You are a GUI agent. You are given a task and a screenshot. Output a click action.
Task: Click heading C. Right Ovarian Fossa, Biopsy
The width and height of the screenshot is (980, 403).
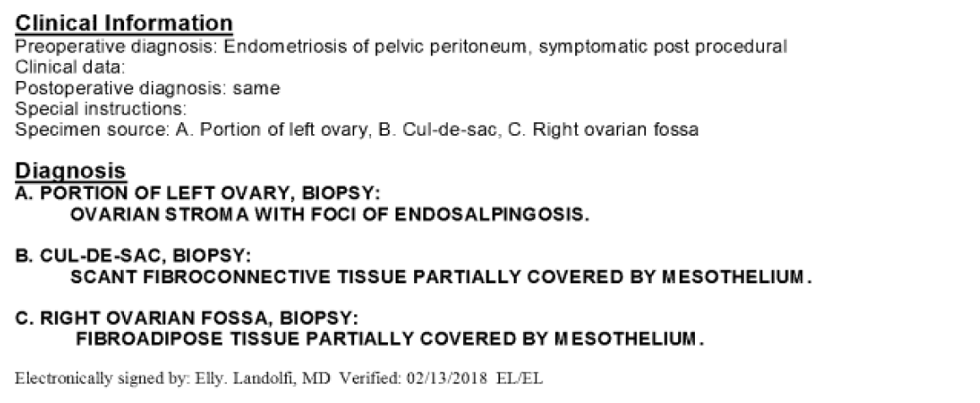(187, 318)
